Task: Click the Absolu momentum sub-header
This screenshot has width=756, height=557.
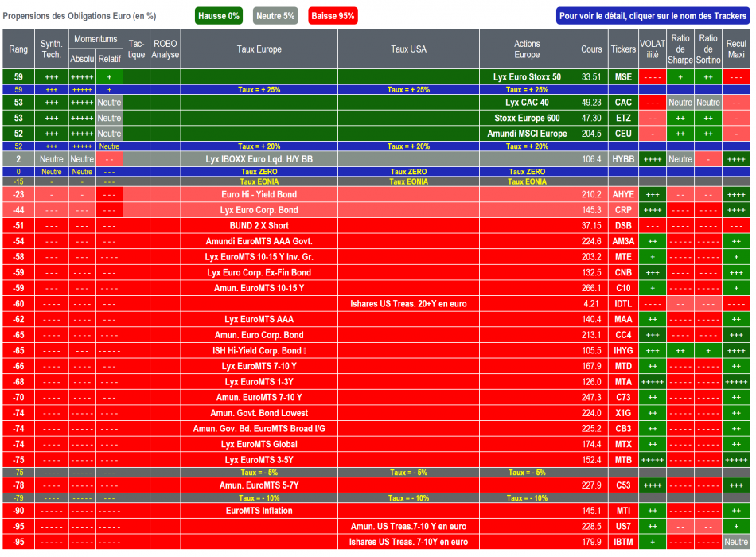Action: point(82,59)
